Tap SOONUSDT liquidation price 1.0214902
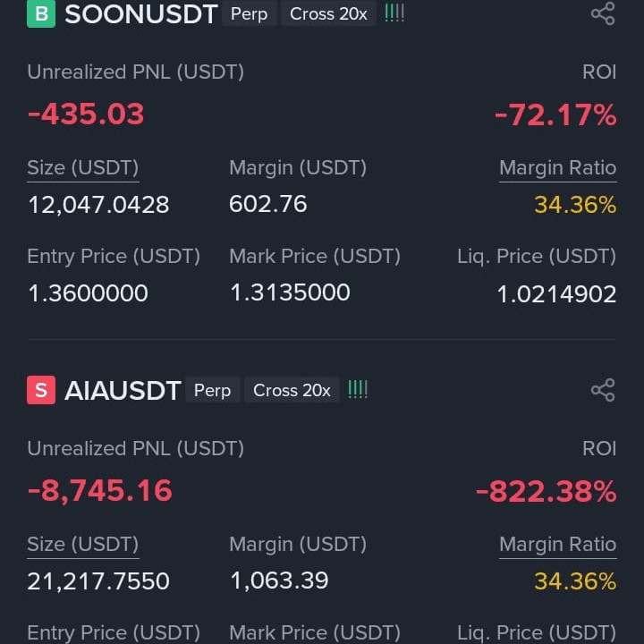The width and height of the screenshot is (644, 644). coord(556,294)
